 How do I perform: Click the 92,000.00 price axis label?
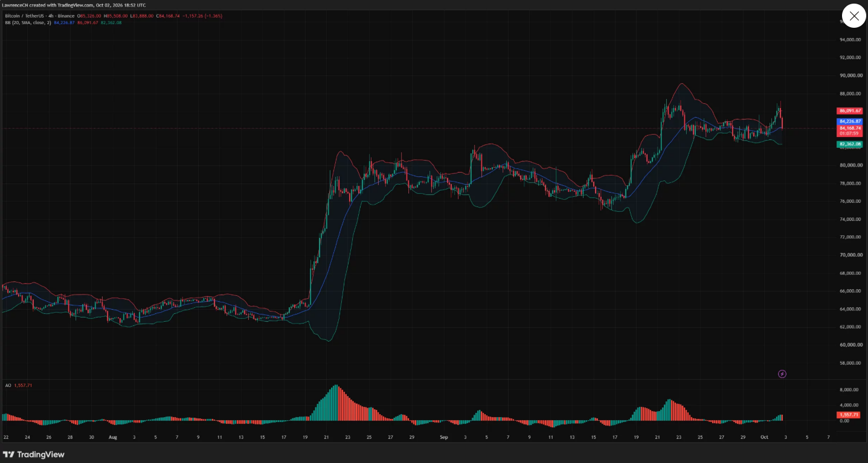(x=850, y=58)
